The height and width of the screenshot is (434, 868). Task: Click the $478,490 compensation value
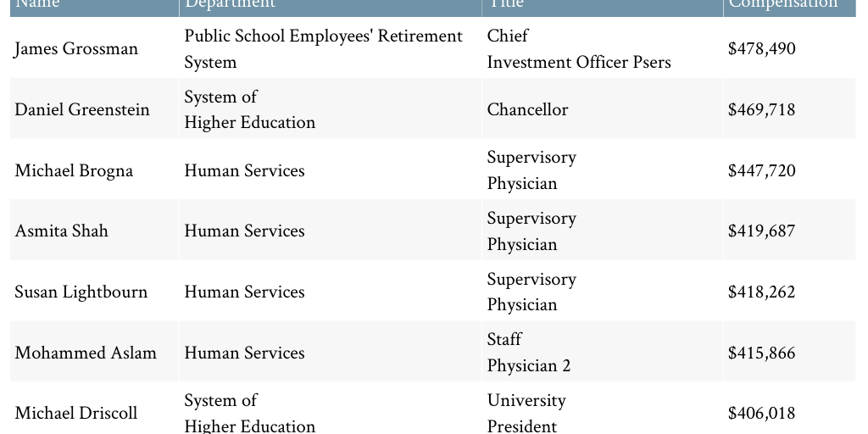click(761, 49)
